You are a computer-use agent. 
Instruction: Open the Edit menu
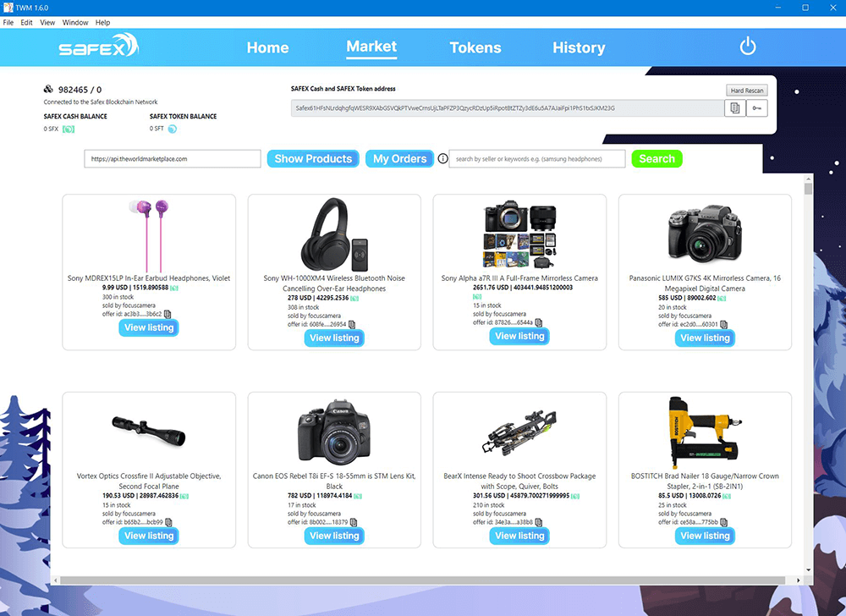click(x=26, y=23)
